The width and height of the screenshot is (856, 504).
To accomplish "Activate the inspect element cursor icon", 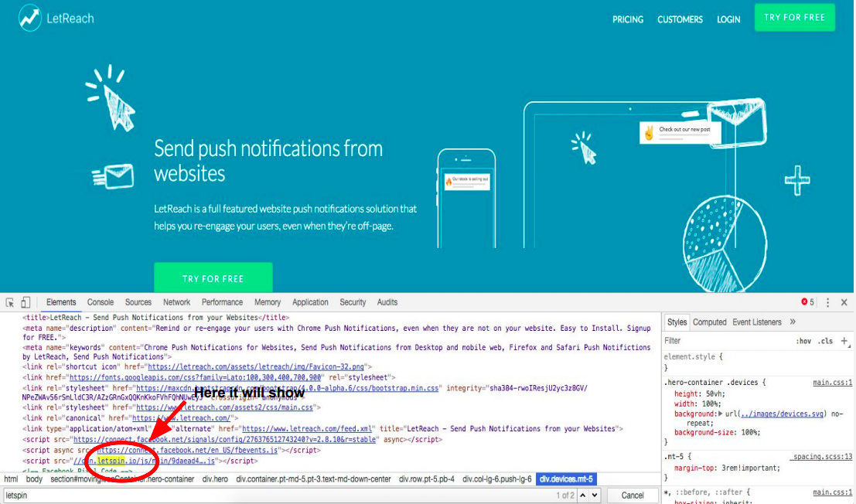I will coord(10,302).
